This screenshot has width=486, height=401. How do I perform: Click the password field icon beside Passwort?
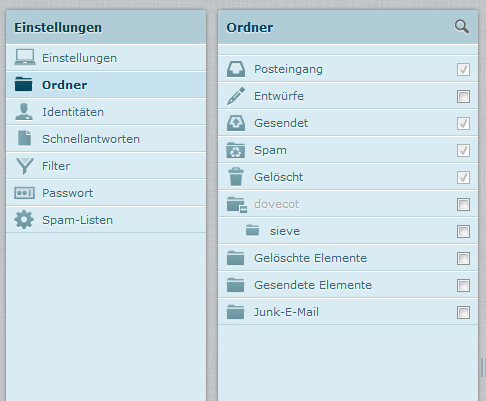[x=24, y=193]
